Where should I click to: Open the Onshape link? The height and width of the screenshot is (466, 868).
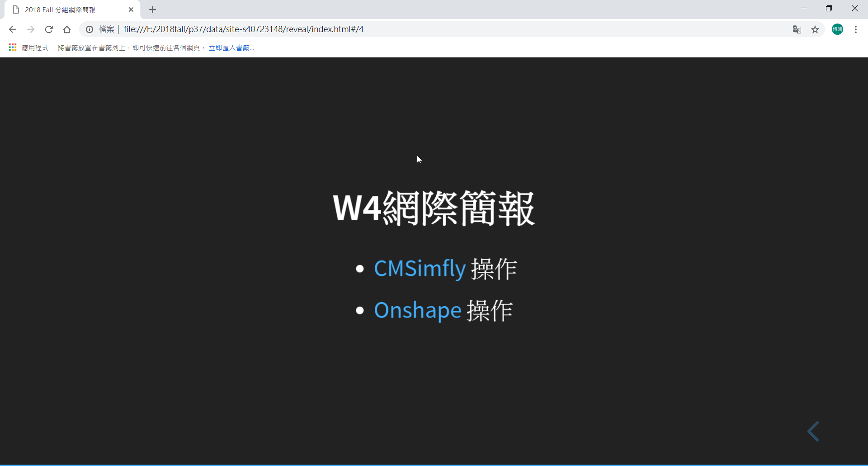tap(417, 310)
